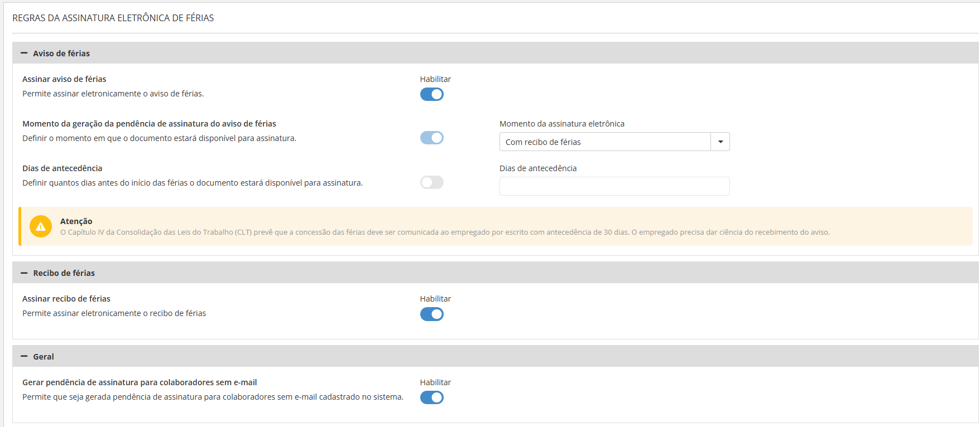Image resolution: width=980 pixels, height=427 pixels.
Task: Click the yellow Atenção warning icon
Action: (x=41, y=226)
